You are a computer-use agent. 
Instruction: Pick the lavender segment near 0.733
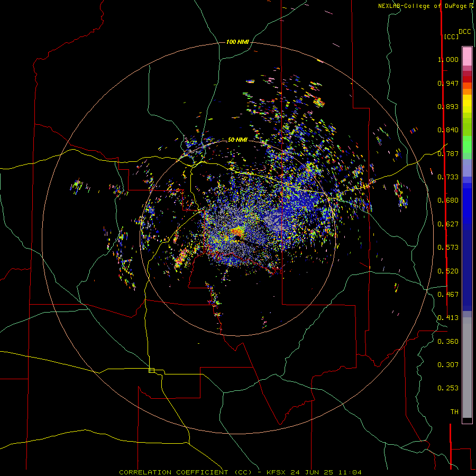tap(467, 168)
